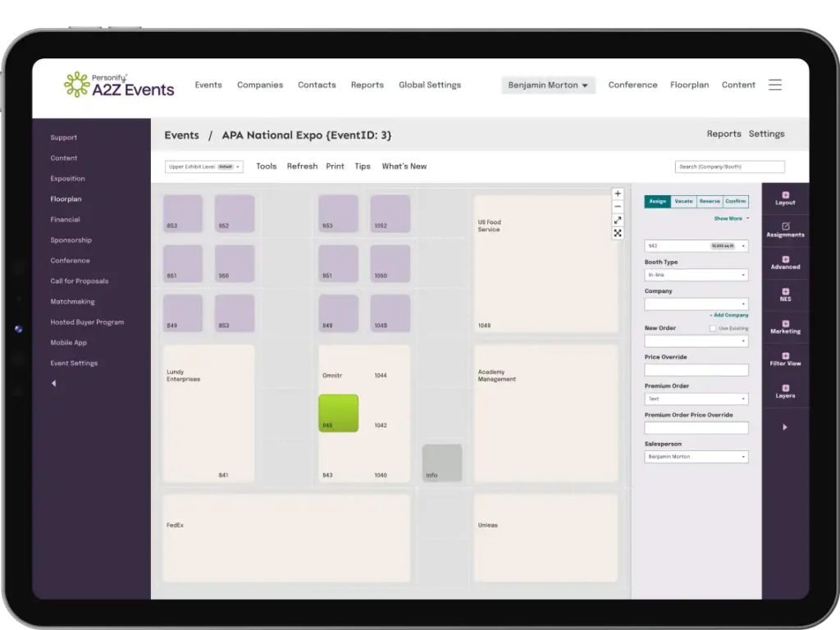Viewport: 840px width, 630px height.
Task: Open the Layout panel icon
Action: pos(785,199)
